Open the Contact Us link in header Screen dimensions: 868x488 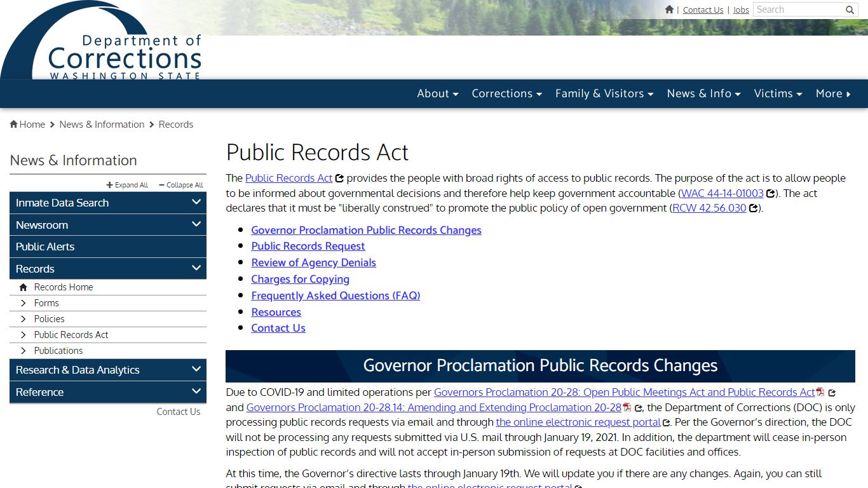tap(703, 10)
